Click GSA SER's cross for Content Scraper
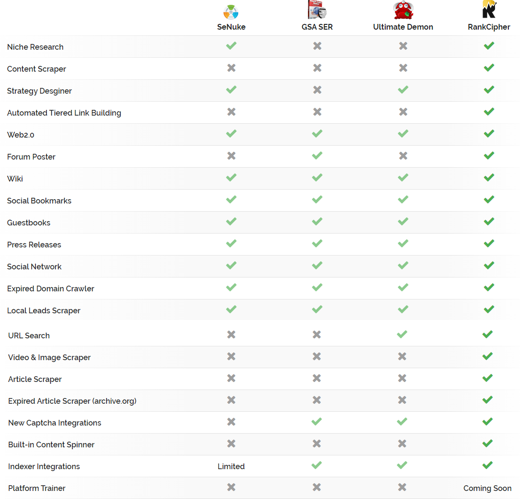 point(317,68)
